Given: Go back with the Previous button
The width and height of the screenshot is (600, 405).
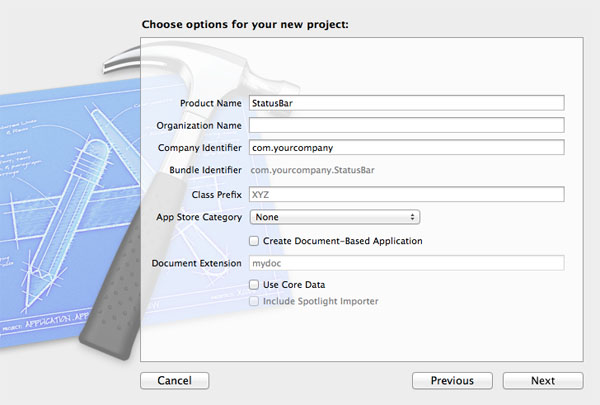Looking at the screenshot, I should 452,381.
